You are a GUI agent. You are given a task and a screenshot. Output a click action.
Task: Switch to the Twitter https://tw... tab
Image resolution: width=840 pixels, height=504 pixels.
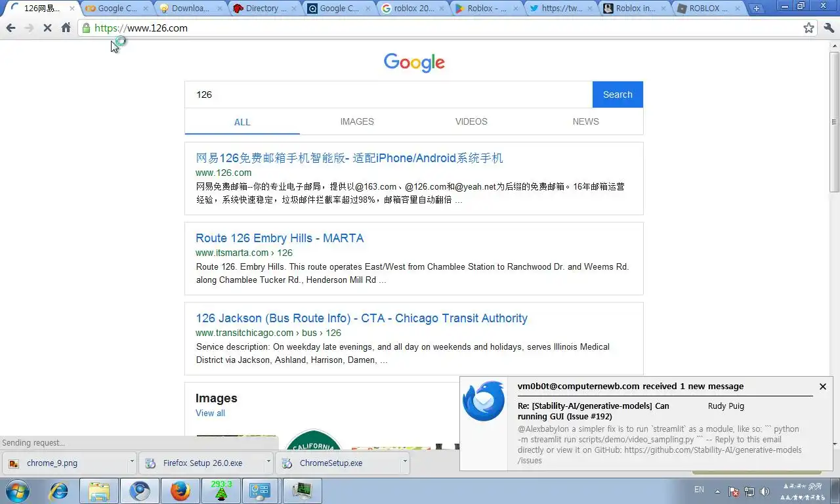560,9
